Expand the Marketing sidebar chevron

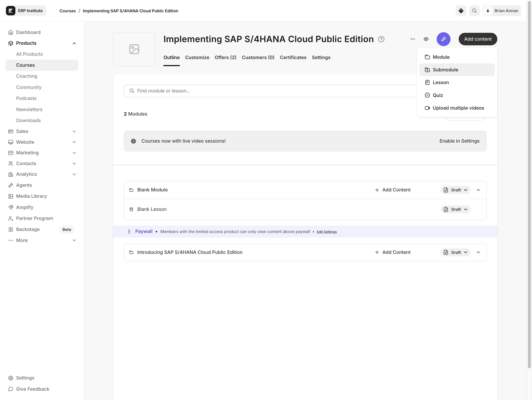coord(74,153)
